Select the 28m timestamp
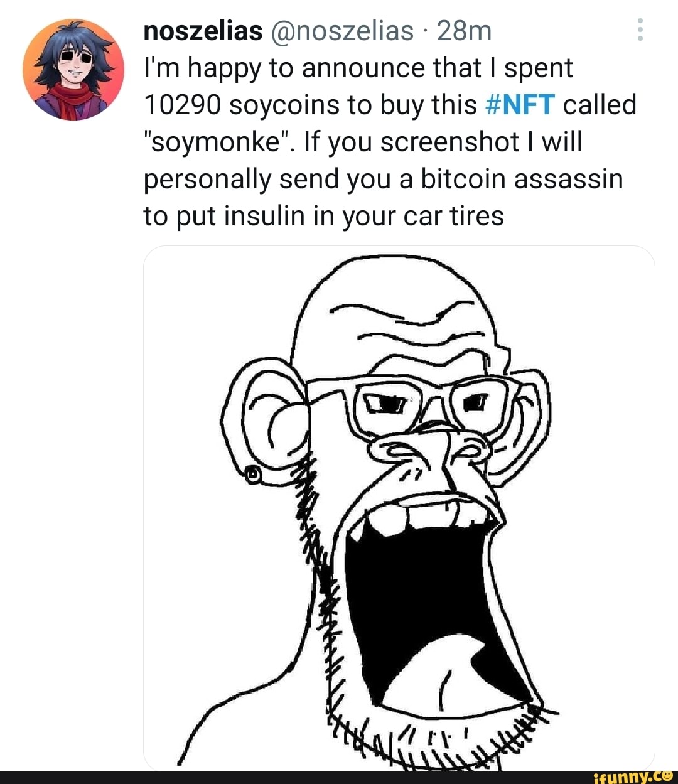This screenshot has height=784, width=678. click(x=465, y=30)
